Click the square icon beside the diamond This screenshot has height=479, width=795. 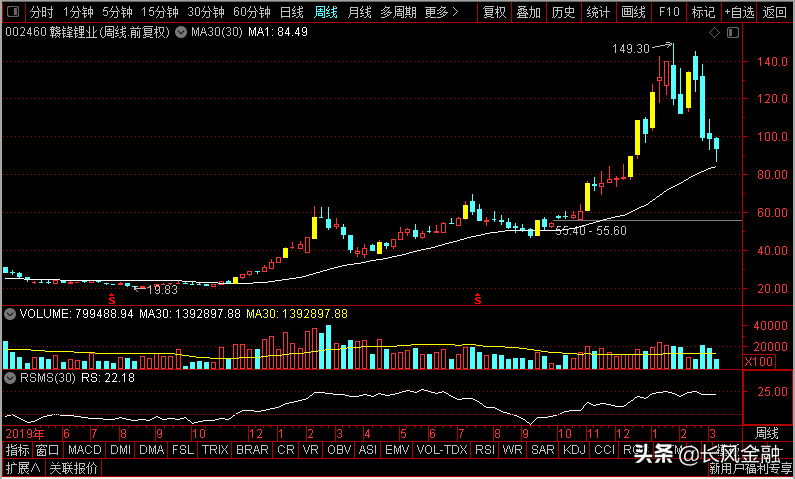click(731, 33)
